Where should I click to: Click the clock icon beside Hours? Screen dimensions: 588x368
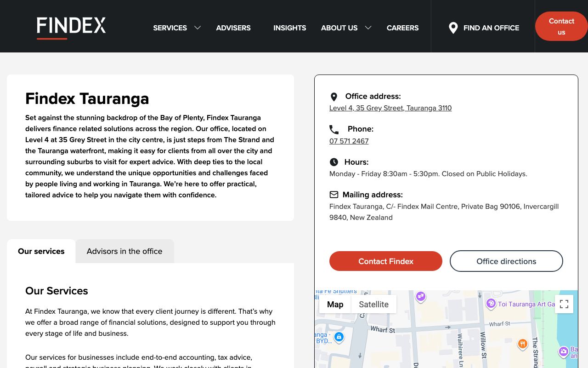[x=334, y=162]
